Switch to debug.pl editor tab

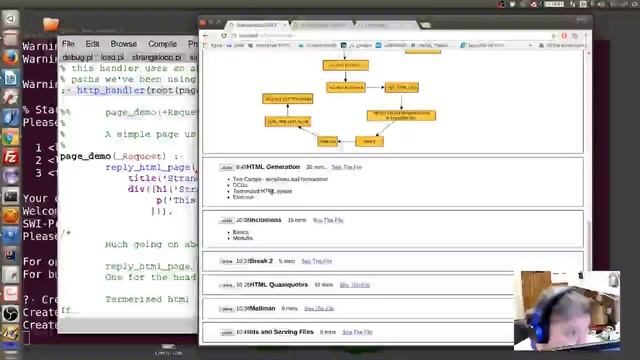(x=78, y=58)
